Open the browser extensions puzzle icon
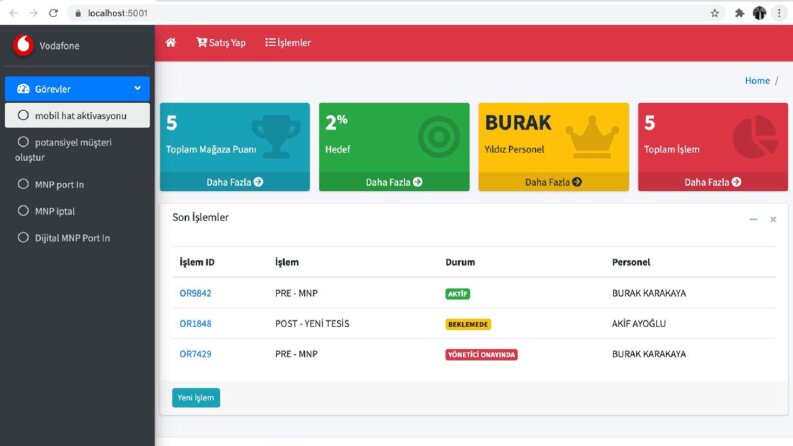 coord(739,13)
